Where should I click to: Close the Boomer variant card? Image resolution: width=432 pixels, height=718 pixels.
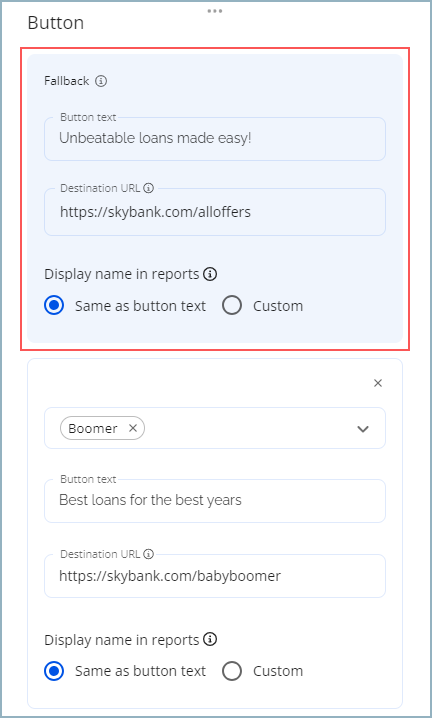(378, 383)
